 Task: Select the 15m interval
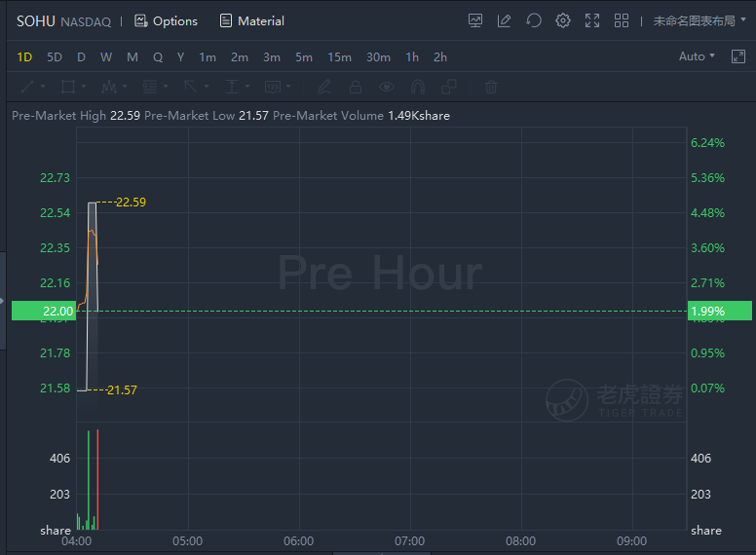tap(339, 57)
